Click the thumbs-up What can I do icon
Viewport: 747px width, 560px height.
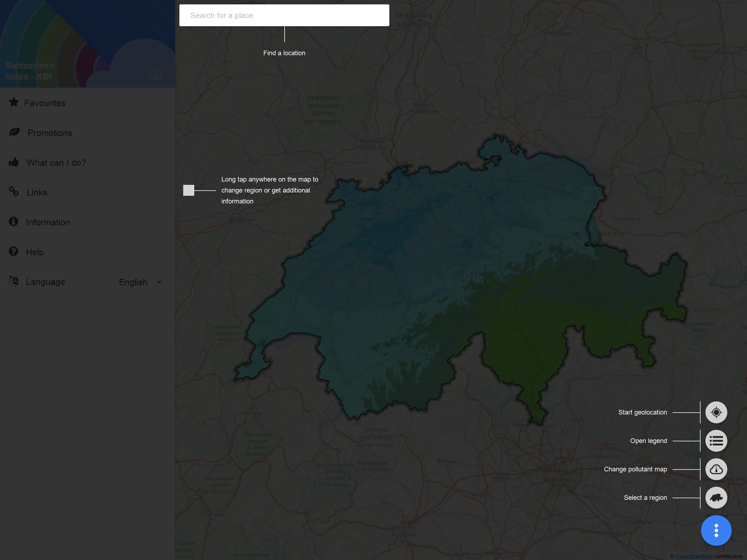pyautogui.click(x=14, y=162)
